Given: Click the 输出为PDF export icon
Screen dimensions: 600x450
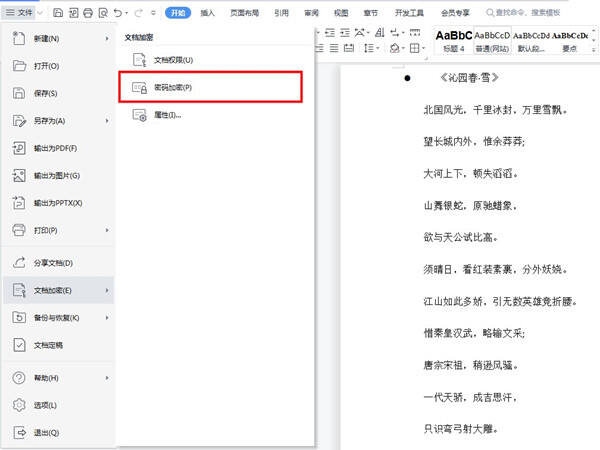Looking at the screenshot, I should pos(19,148).
